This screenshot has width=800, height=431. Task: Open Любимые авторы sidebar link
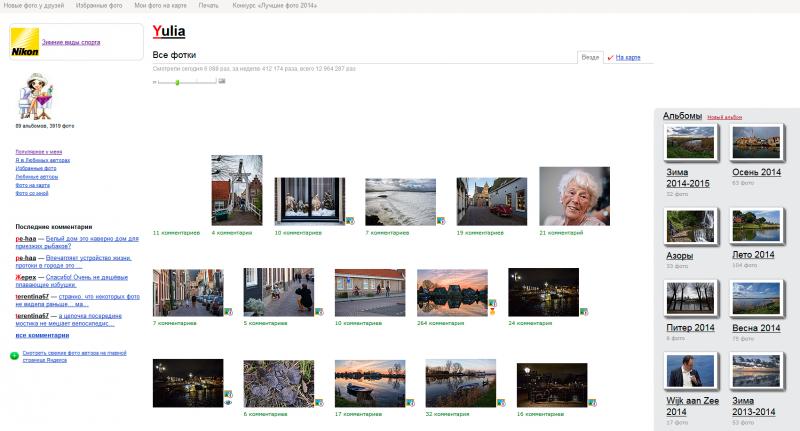pyautogui.click(x=37, y=177)
